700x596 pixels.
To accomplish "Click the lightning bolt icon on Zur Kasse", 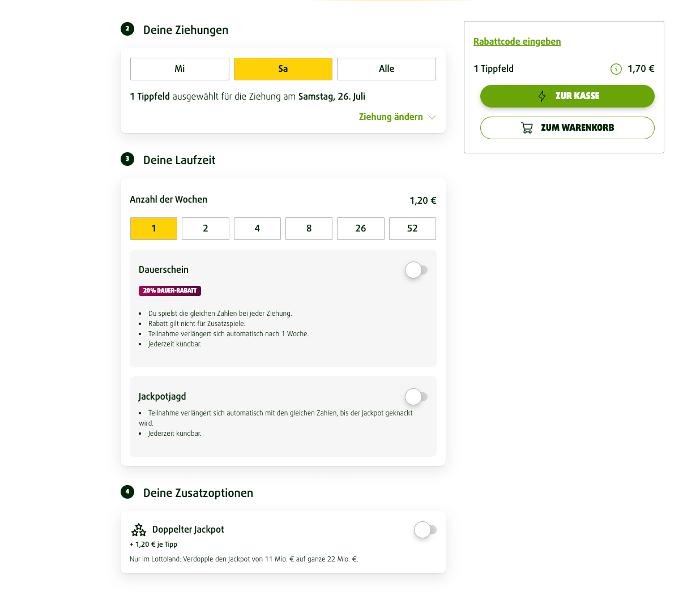I will pyautogui.click(x=542, y=96).
